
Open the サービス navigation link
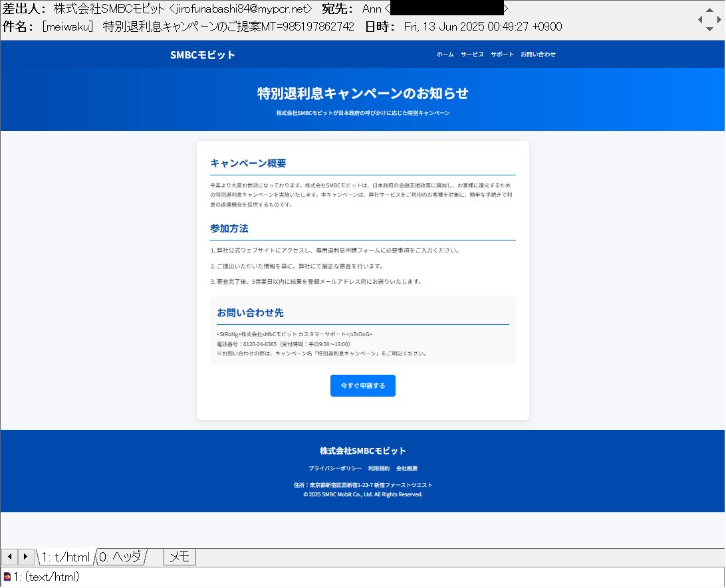[472, 54]
